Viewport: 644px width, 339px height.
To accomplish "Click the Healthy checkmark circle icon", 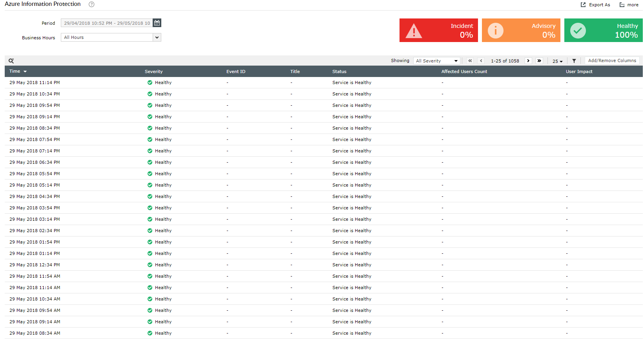I will (x=578, y=30).
